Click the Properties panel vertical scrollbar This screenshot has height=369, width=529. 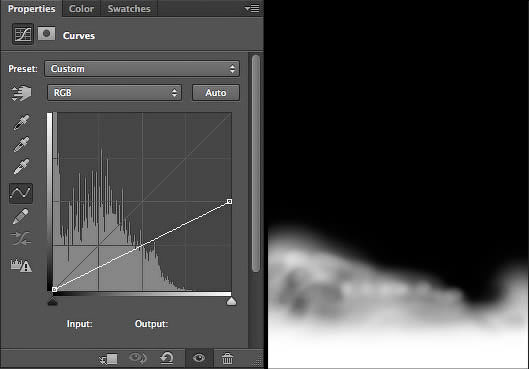256,163
